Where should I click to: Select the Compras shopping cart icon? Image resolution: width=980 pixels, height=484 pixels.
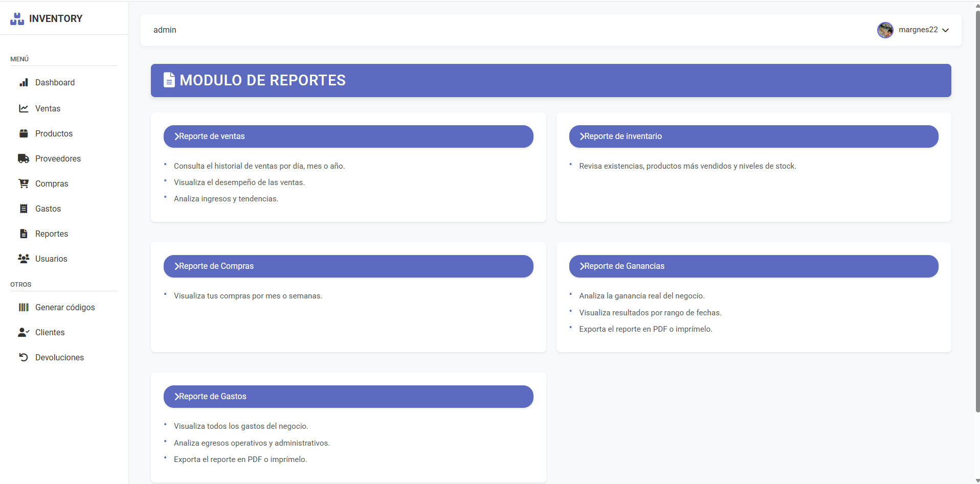point(24,183)
